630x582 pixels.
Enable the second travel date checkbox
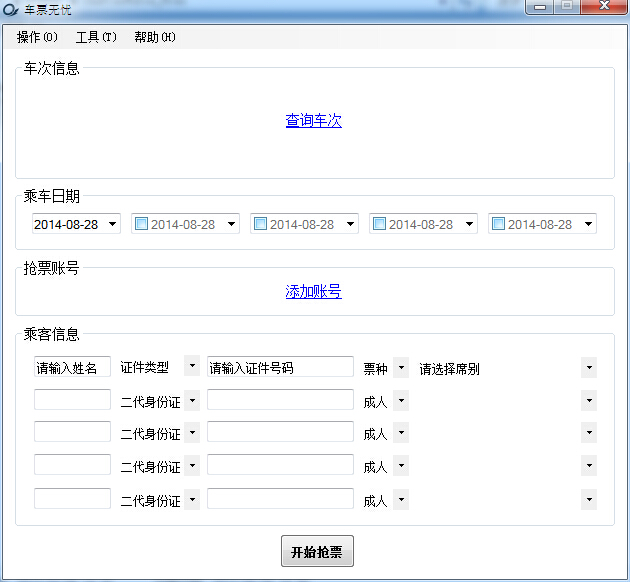(x=141, y=224)
